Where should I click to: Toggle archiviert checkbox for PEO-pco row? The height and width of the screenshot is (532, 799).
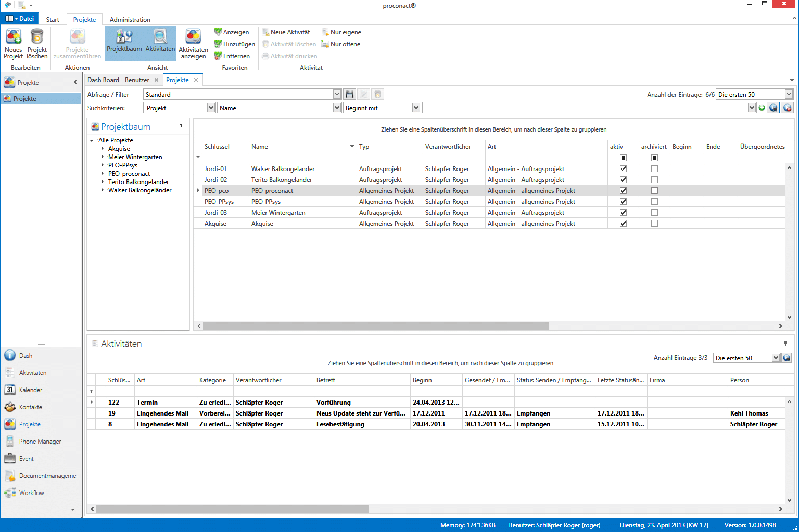pos(654,191)
